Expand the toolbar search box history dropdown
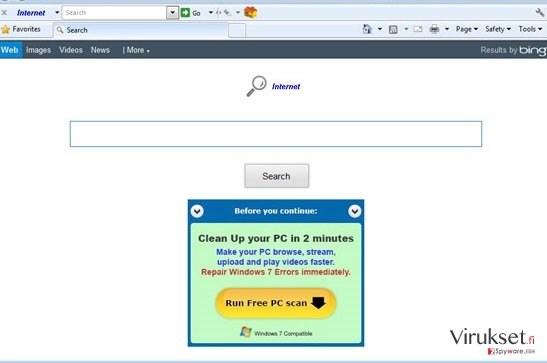Image resolution: width=547 pixels, height=363 pixels. [x=172, y=13]
